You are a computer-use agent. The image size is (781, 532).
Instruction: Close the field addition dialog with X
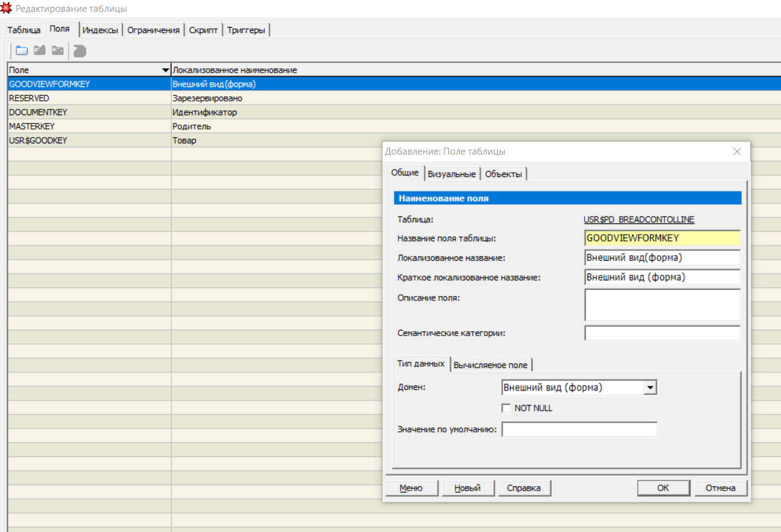[737, 151]
